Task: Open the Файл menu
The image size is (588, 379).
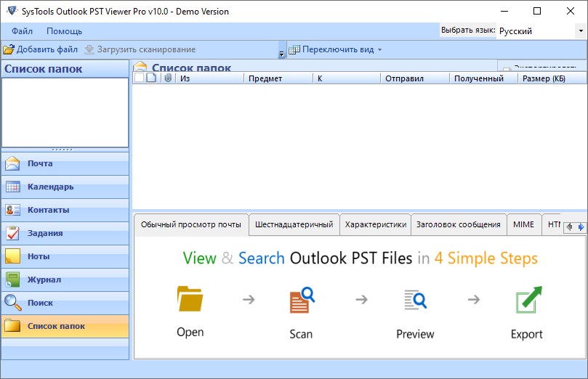Action: pos(22,31)
